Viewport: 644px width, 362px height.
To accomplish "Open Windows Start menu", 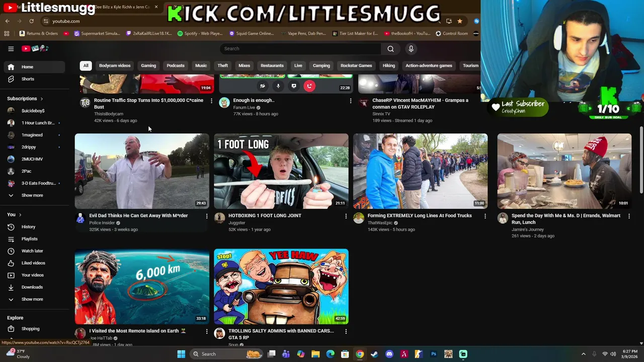I will point(181,354).
